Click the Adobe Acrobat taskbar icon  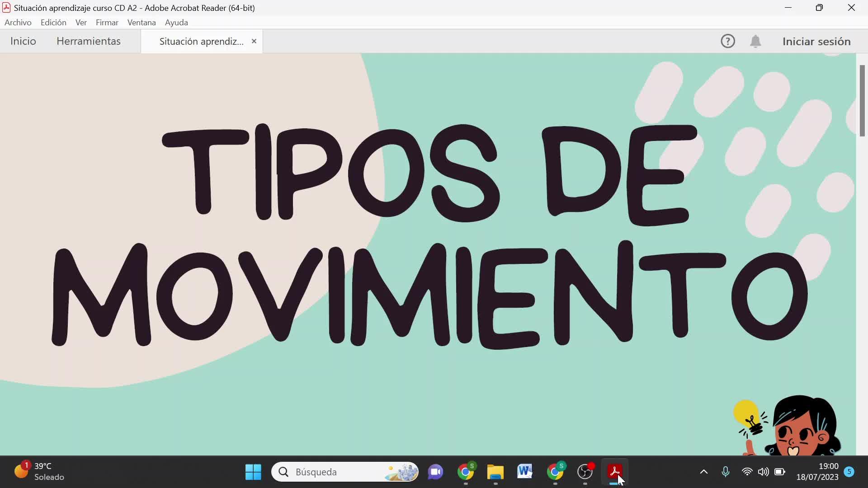(x=614, y=472)
